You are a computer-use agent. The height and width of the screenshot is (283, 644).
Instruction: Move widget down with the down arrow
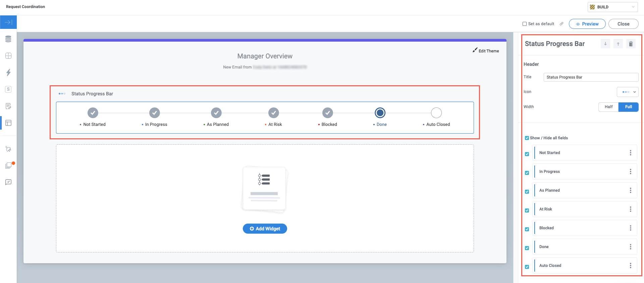tap(605, 44)
